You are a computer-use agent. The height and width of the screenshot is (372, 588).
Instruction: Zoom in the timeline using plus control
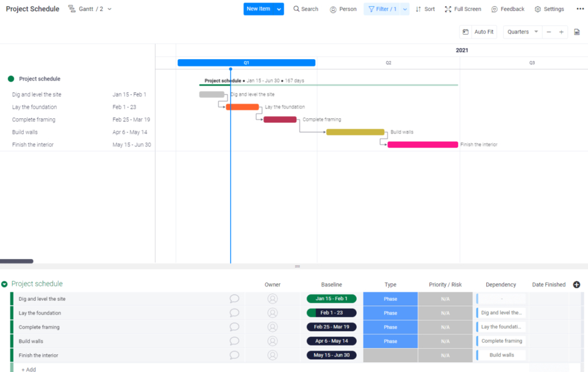(x=561, y=32)
